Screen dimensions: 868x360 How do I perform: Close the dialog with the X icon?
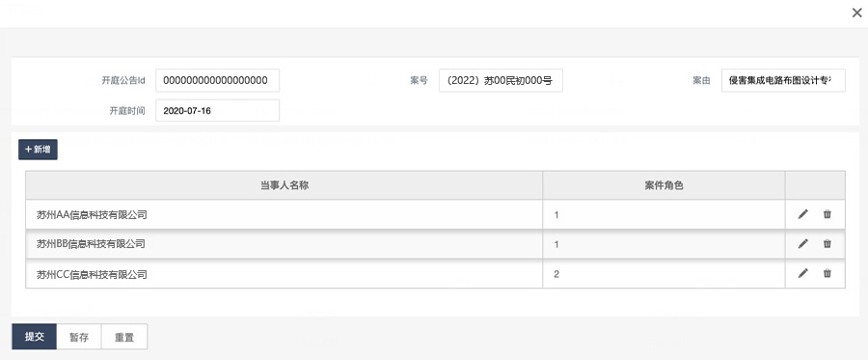coord(857,14)
